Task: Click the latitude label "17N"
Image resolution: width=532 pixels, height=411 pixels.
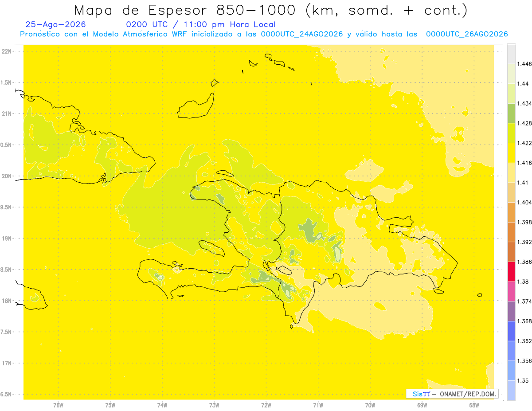Action: tap(7, 363)
